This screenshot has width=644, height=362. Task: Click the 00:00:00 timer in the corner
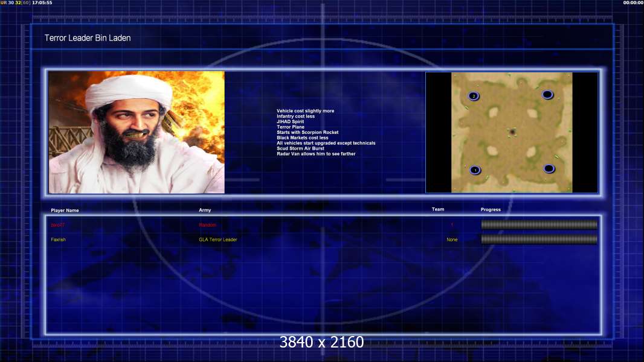click(633, 3)
